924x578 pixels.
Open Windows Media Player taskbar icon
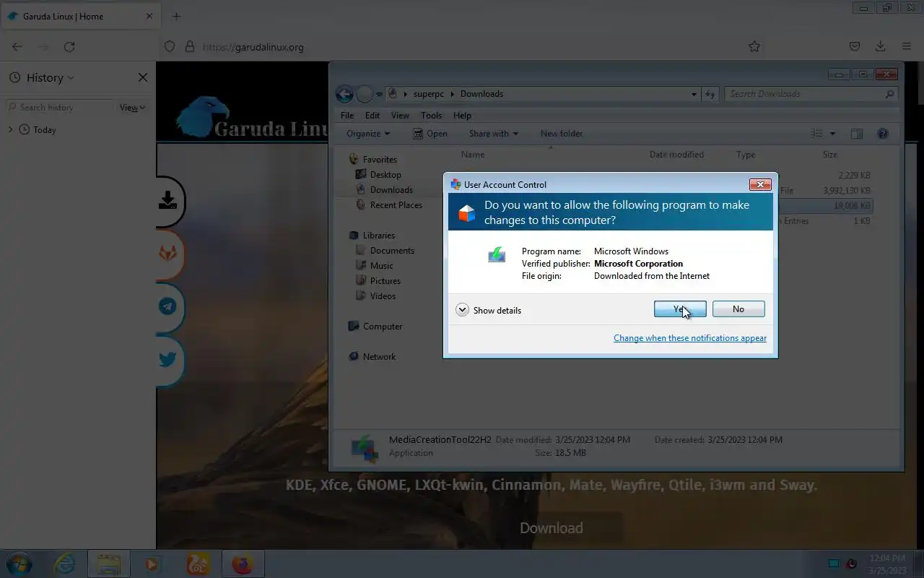[x=152, y=564]
